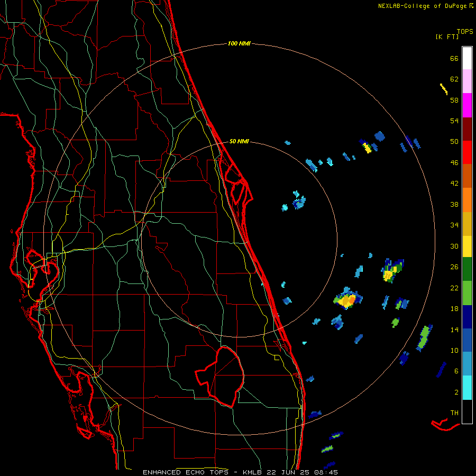Image resolution: width=476 pixels, height=476 pixels.
Task: Click the dark green legend swatch
Action: pos(467,269)
